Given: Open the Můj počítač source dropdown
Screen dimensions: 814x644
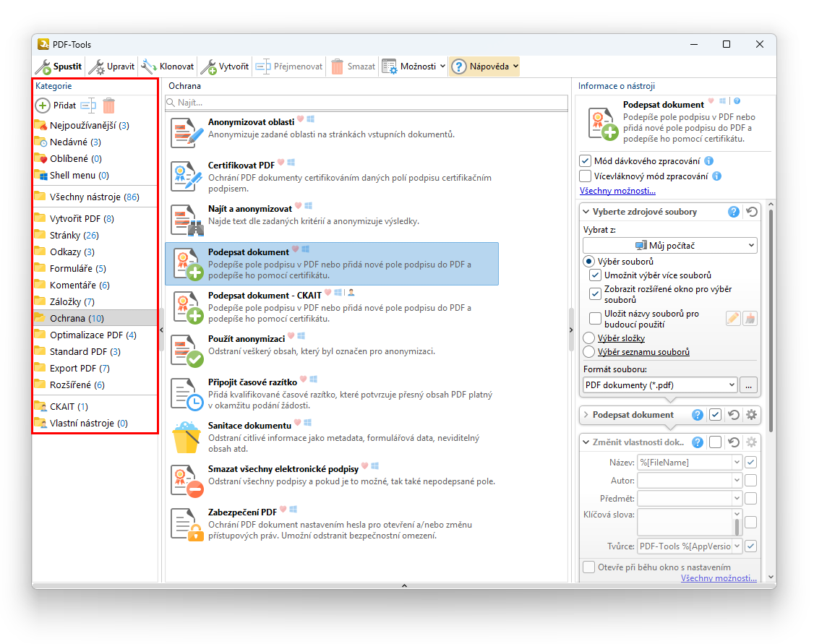Looking at the screenshot, I should [x=669, y=246].
